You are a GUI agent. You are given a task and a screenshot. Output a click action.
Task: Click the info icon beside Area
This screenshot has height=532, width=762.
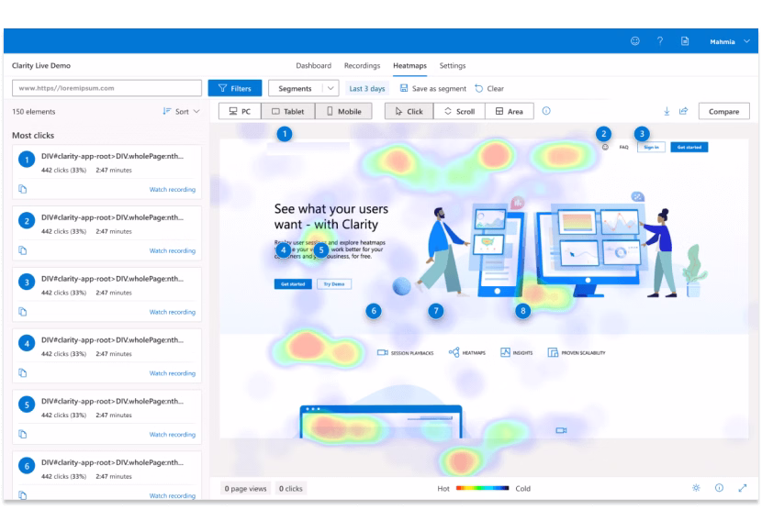546,111
